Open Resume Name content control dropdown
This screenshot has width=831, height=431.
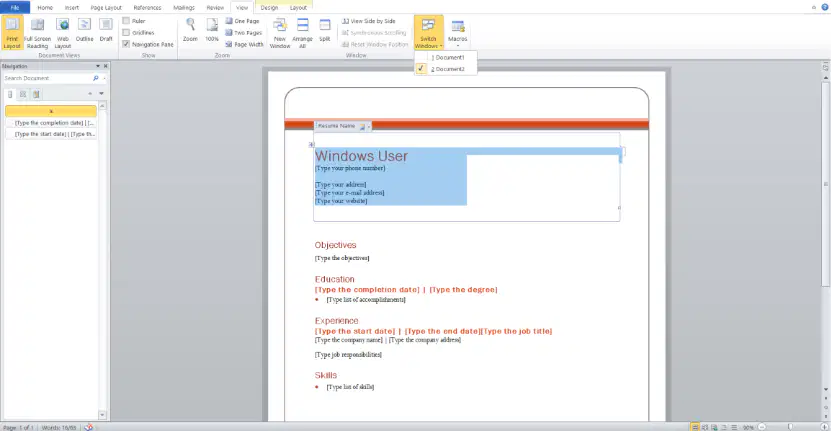coord(369,126)
